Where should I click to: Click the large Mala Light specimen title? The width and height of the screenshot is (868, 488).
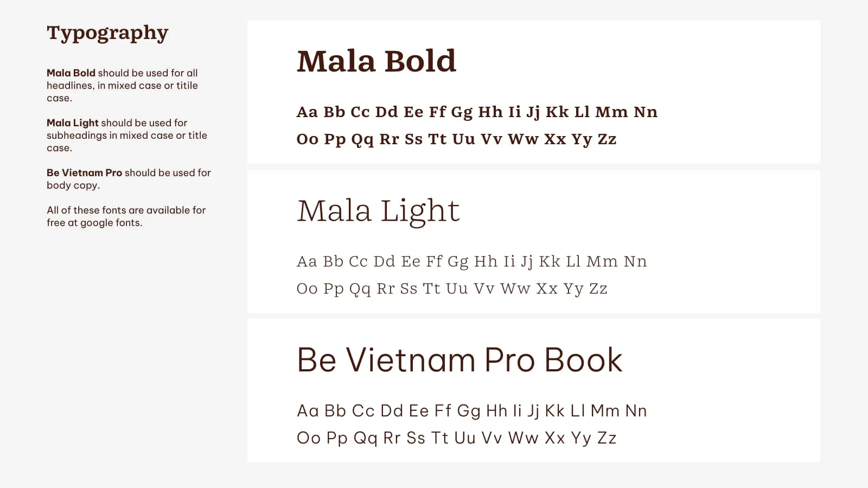click(378, 210)
